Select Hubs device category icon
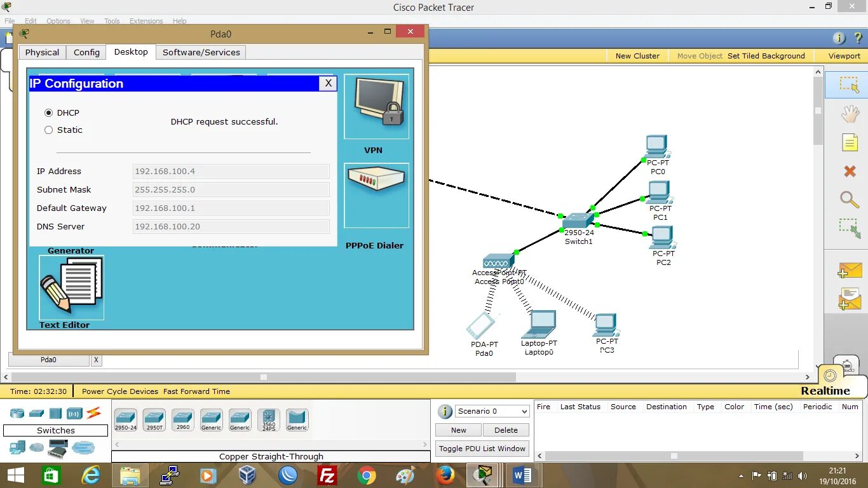868x488 pixels. pos(55,413)
